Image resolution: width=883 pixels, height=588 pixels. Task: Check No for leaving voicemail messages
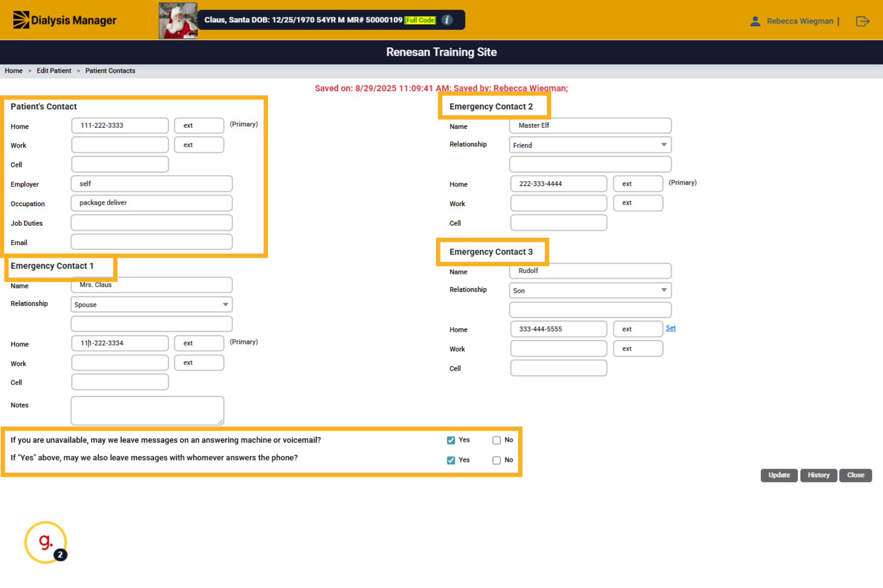(x=496, y=440)
